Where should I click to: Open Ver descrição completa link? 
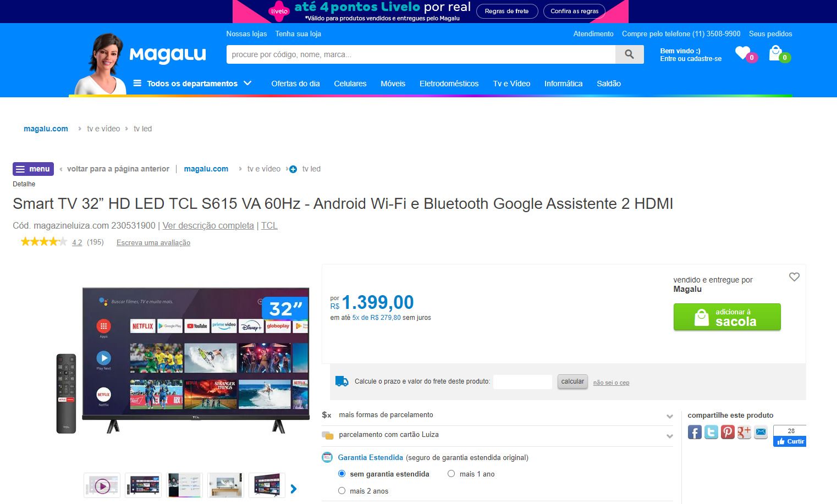(x=208, y=225)
